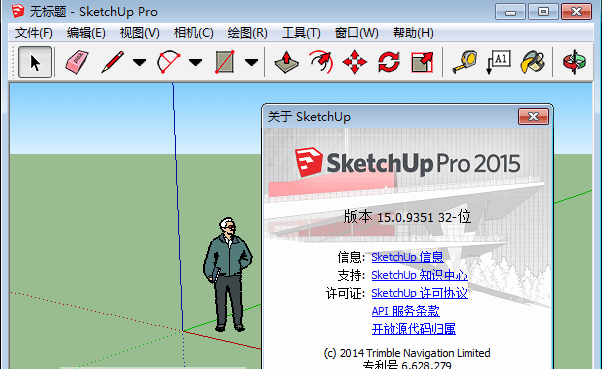
Task: Open the SketchUp 许可协议 license link
Action: (x=419, y=293)
